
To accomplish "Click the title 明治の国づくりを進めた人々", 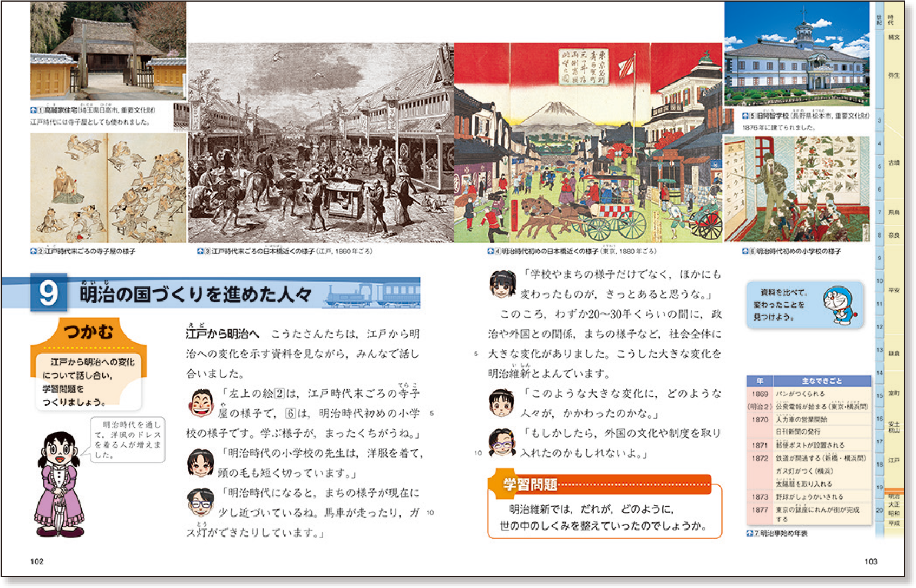I will point(196,294).
